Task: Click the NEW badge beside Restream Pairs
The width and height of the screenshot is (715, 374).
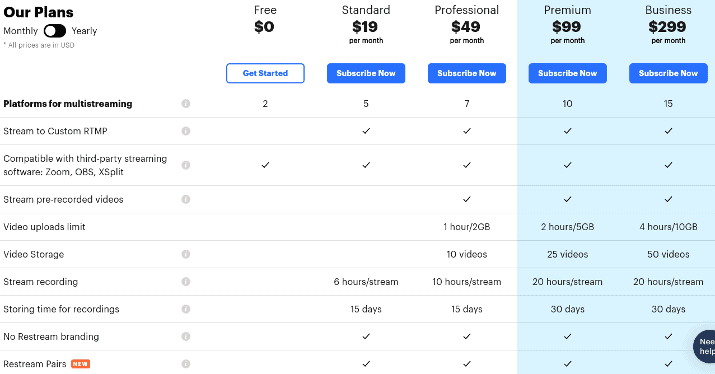Action: click(x=80, y=364)
